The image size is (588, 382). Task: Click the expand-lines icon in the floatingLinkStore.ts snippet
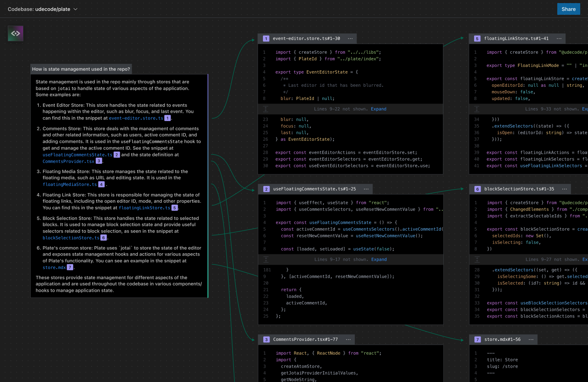tap(477, 109)
